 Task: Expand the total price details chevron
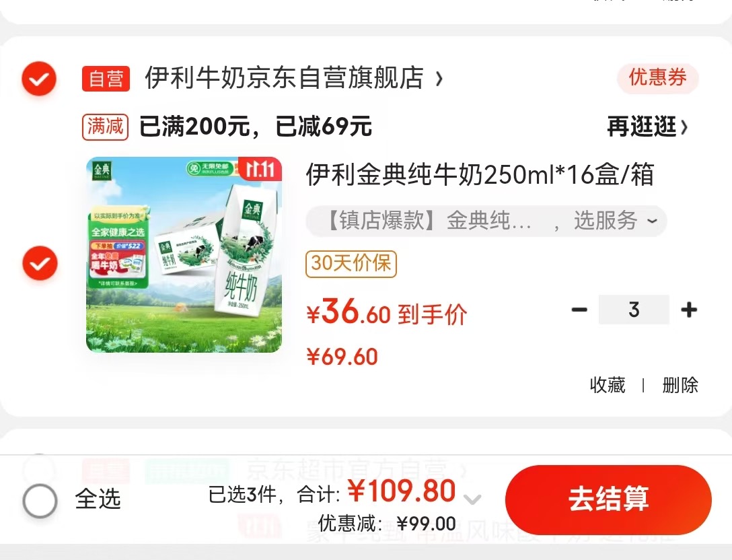(472, 499)
